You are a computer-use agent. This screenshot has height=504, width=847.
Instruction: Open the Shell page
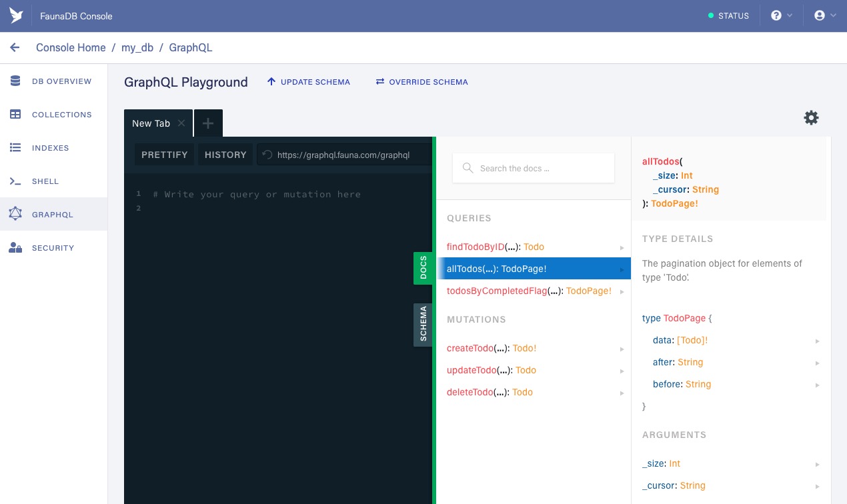coord(53,181)
